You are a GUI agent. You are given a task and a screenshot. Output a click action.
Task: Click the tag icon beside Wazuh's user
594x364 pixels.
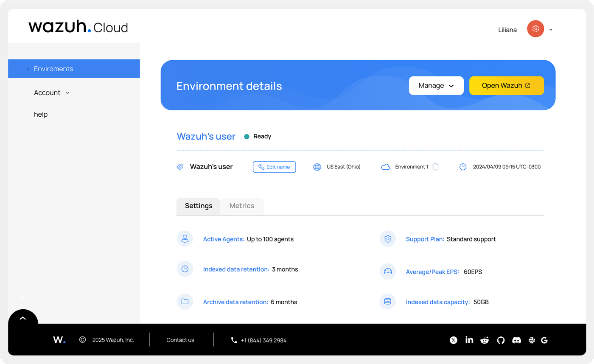(x=180, y=167)
